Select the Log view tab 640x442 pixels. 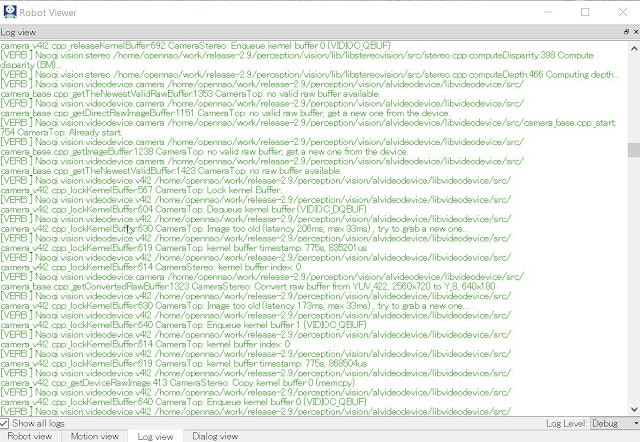156,436
